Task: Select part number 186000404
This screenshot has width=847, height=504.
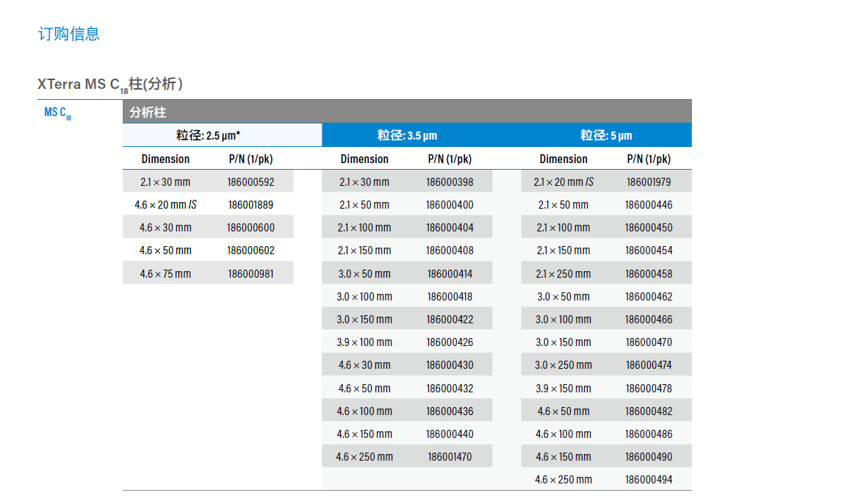Action: 450,228
